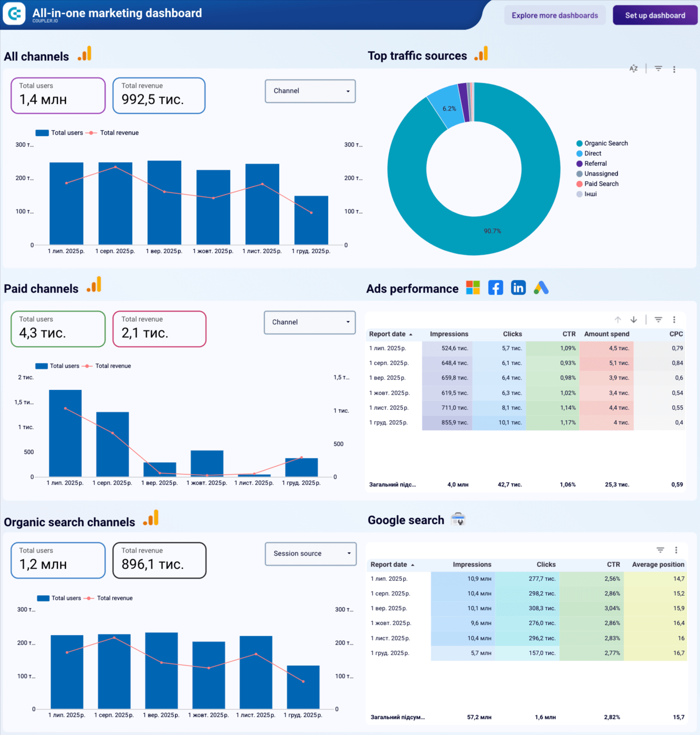Image resolution: width=700 pixels, height=735 pixels.
Task: Click the A-Z sort icon on Top traffic sources
Action: coord(633,69)
